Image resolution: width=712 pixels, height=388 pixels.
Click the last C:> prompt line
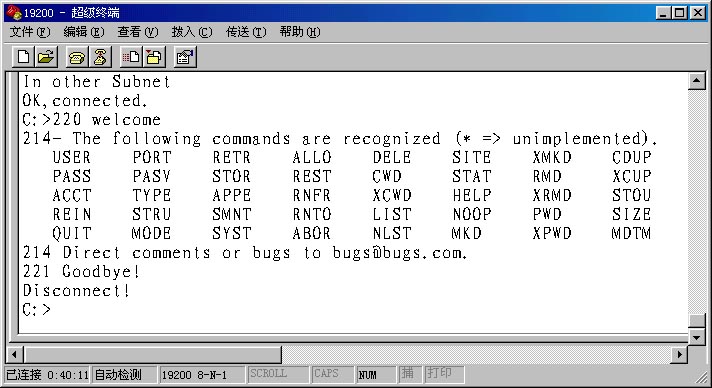(x=36, y=310)
